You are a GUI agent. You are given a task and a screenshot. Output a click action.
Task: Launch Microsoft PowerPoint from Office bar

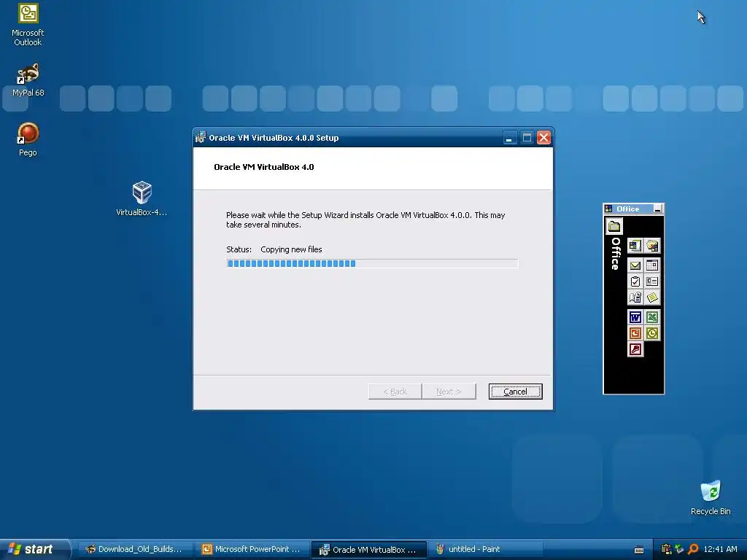635,333
